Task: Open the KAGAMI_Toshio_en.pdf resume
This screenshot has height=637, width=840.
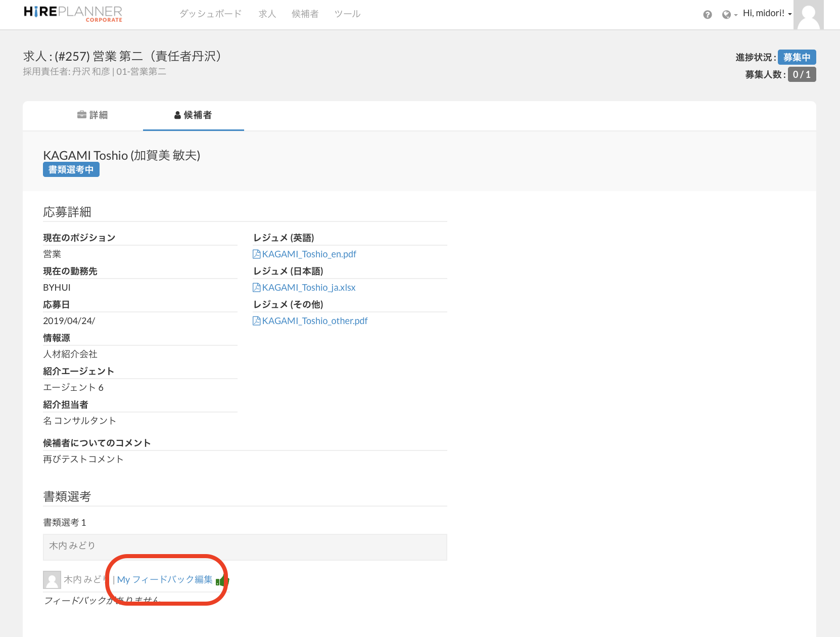Action: [309, 254]
